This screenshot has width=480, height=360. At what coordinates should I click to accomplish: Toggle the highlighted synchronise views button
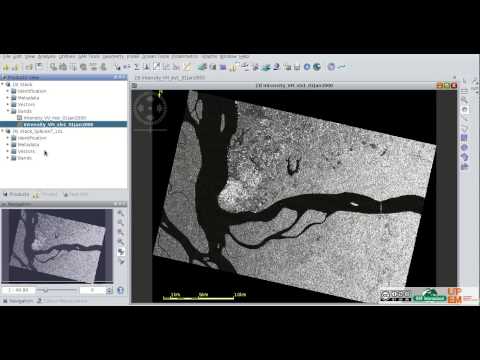click(121, 252)
